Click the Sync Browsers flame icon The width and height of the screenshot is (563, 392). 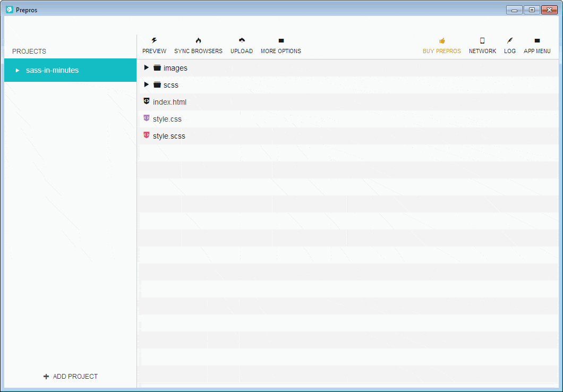[198, 40]
